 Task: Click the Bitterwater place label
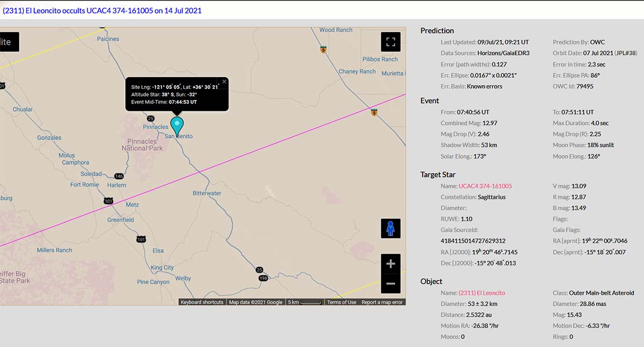point(207,193)
